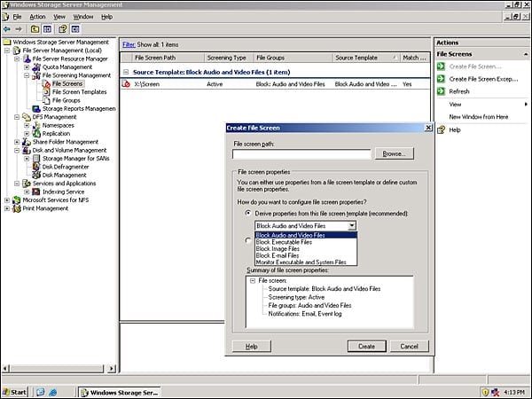
Task: Expand Storage Manager for SANs node
Action: tap(27, 159)
